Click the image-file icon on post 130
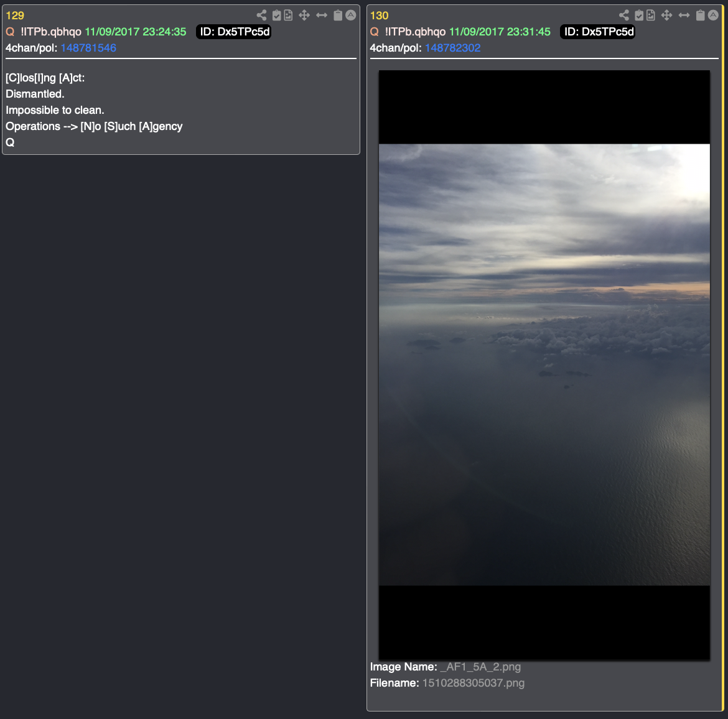This screenshot has height=719, width=728. (x=651, y=16)
